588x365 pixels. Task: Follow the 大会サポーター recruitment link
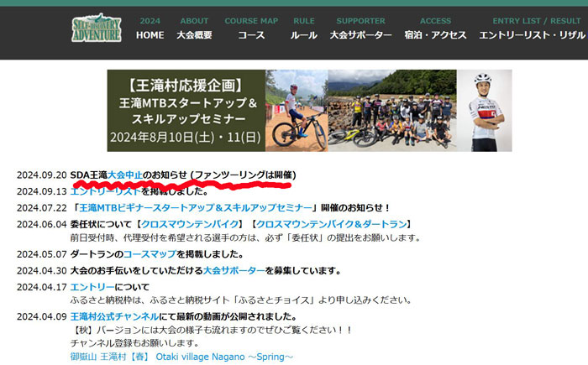pos(234,270)
